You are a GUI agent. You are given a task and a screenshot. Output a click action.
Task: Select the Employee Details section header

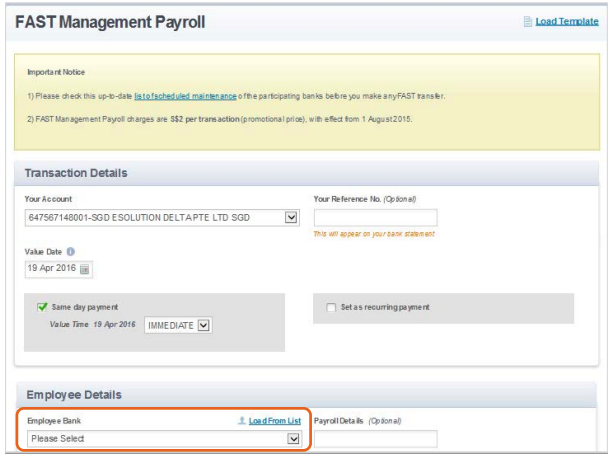tap(74, 395)
